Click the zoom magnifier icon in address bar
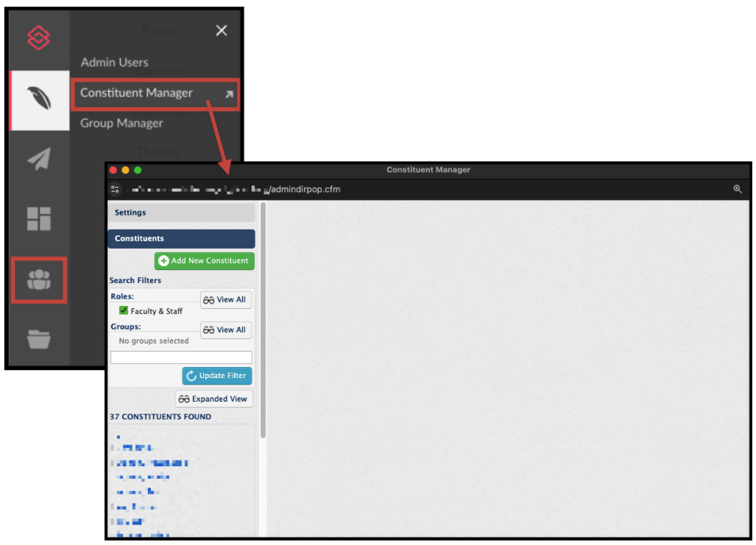This screenshot has width=756, height=545. [737, 189]
